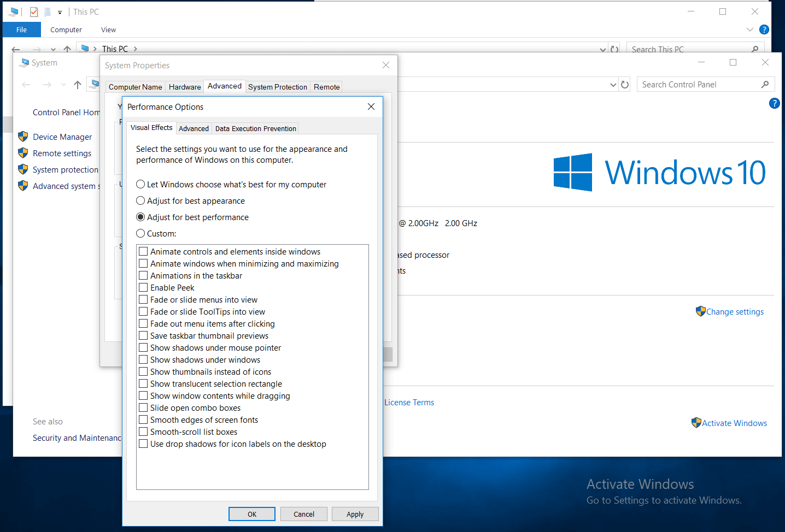Click the Remote settings shield icon

pyautogui.click(x=23, y=153)
